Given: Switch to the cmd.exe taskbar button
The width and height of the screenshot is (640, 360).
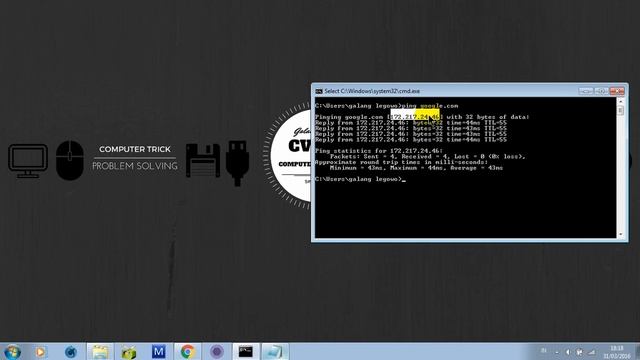Looking at the screenshot, I should (x=246, y=351).
